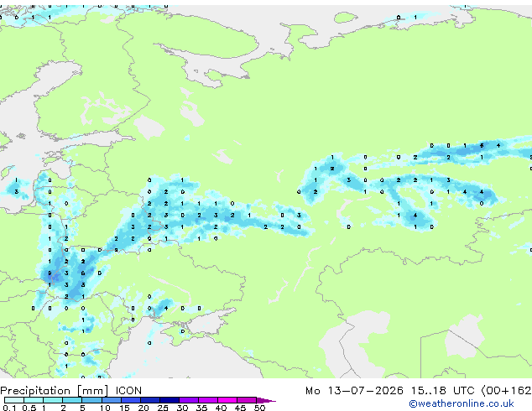
Task: Click the "ICON" model name label
Action: coord(128,391)
